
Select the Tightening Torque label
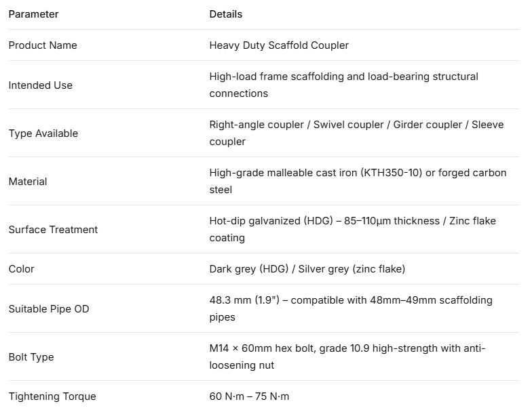point(52,396)
